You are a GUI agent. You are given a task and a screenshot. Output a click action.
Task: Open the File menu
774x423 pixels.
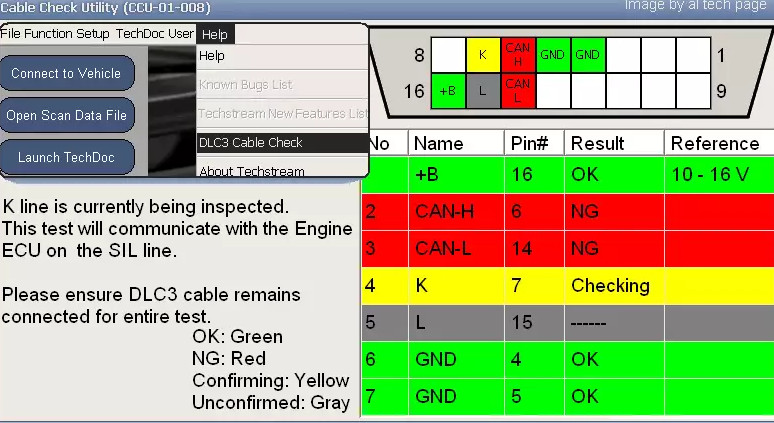click(x=11, y=34)
